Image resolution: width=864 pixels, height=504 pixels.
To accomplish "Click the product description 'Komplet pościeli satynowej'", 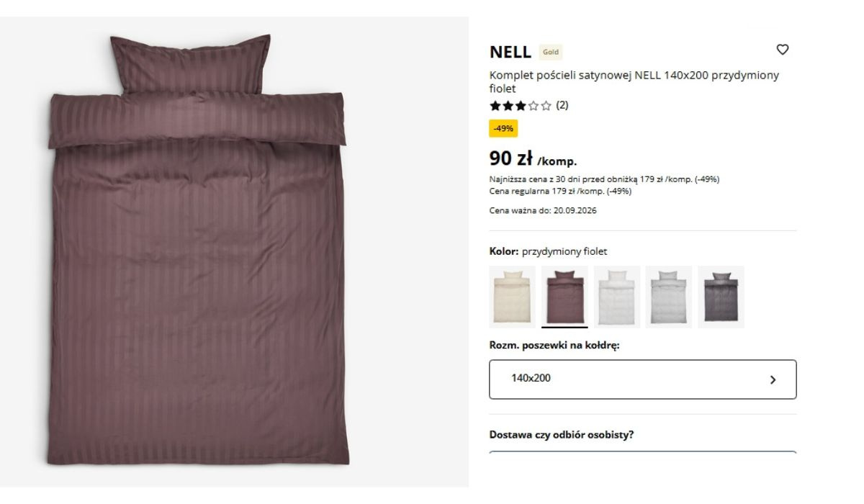I will tap(560, 75).
